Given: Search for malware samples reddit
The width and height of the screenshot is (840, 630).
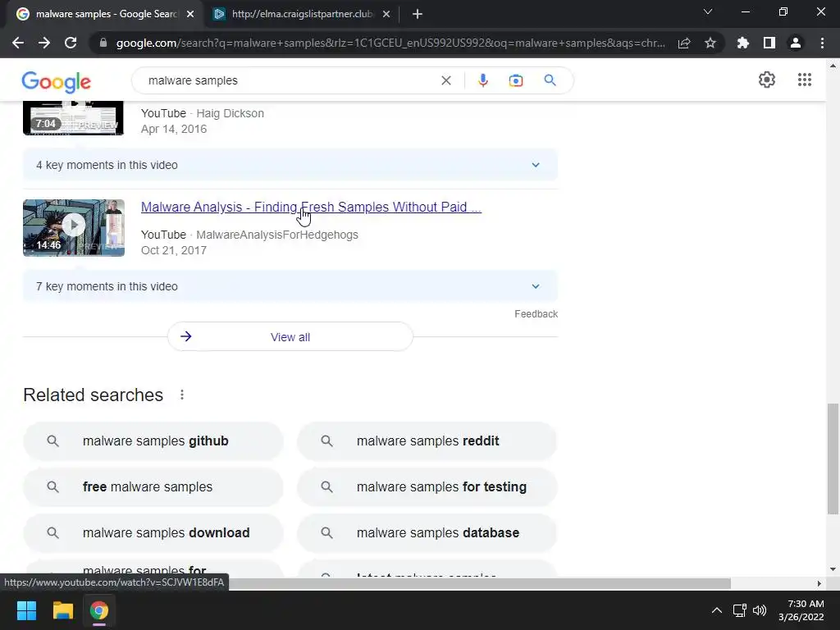Looking at the screenshot, I should 427,441.
